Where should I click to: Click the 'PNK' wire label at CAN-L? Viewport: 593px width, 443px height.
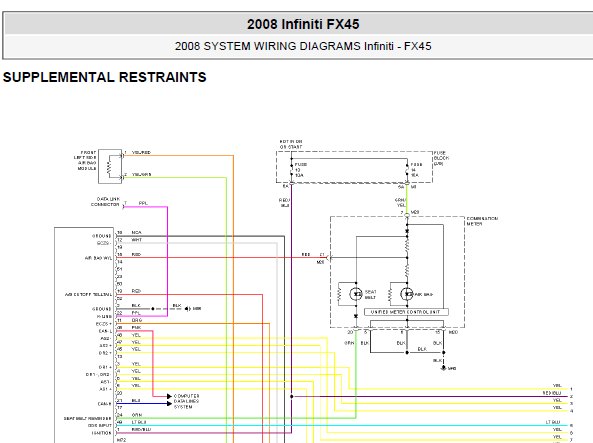tap(137, 328)
